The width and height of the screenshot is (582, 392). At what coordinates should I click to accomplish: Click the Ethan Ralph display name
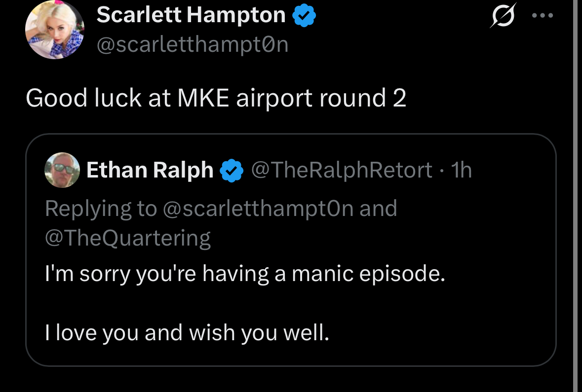[150, 170]
